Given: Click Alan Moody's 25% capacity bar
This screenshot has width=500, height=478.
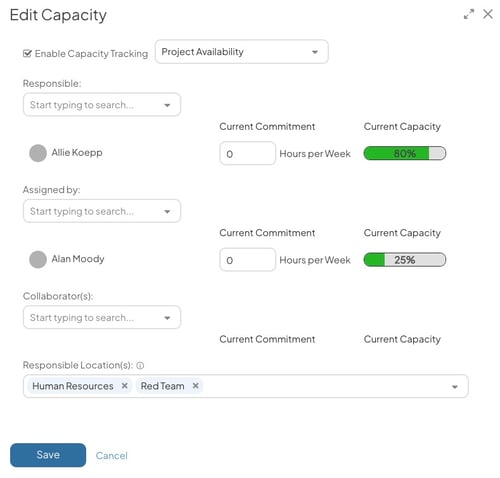Looking at the screenshot, I should point(405,260).
